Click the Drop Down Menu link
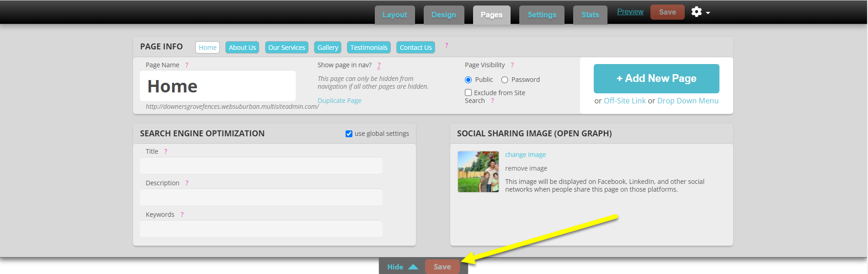This screenshot has width=868, height=274. point(688,101)
